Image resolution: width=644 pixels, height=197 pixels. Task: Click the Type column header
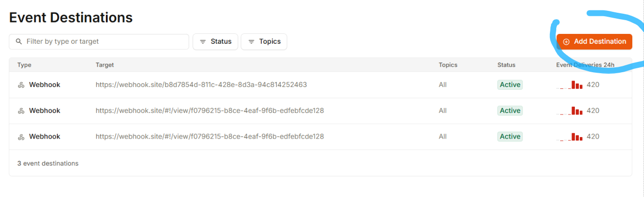(24, 65)
